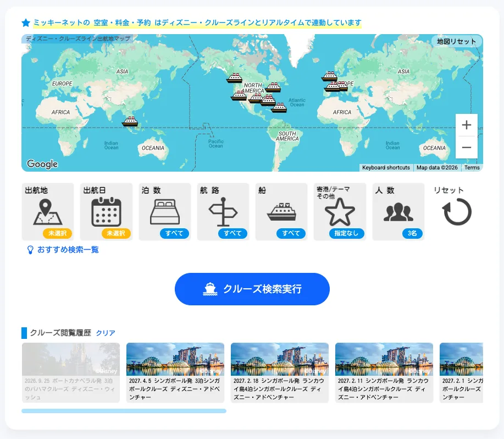The width and height of the screenshot is (504, 439).
Task: Click the クルーズ閲覧履歴 heading text
Action: [60, 333]
